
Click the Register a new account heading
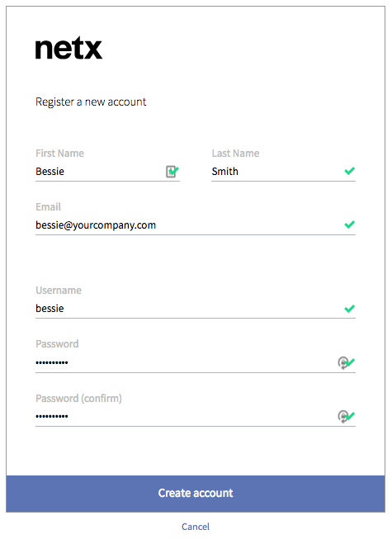[91, 102]
